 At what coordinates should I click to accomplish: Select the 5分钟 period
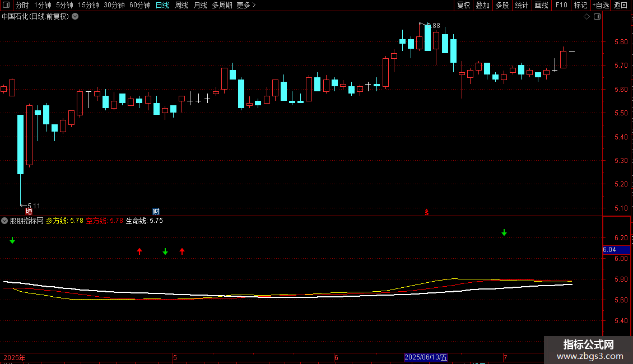[64, 5]
